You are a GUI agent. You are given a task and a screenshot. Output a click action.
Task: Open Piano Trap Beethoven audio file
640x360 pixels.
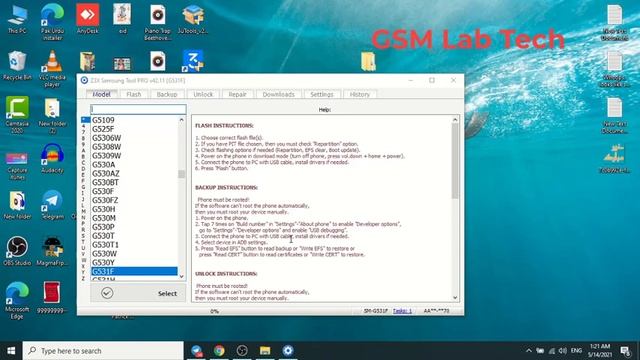[x=158, y=22]
